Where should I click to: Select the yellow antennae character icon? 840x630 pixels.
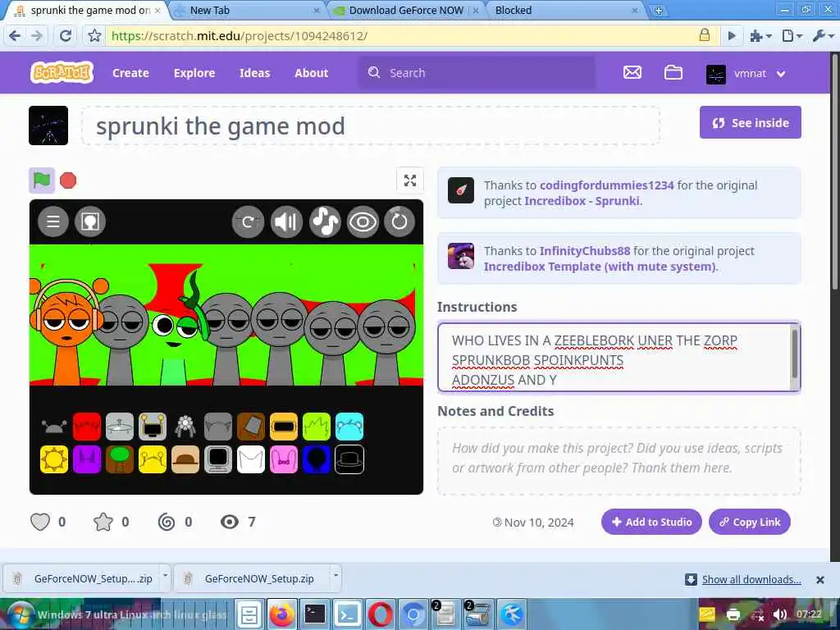(x=152, y=459)
